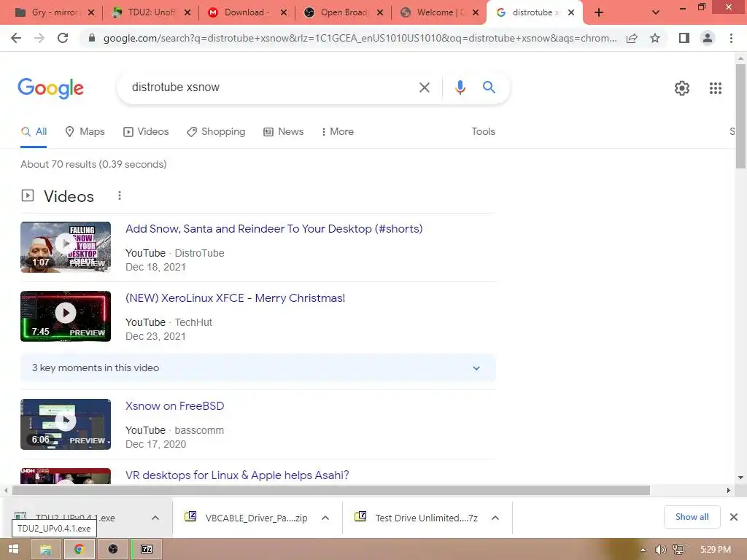Click the address bar URL

click(360, 38)
